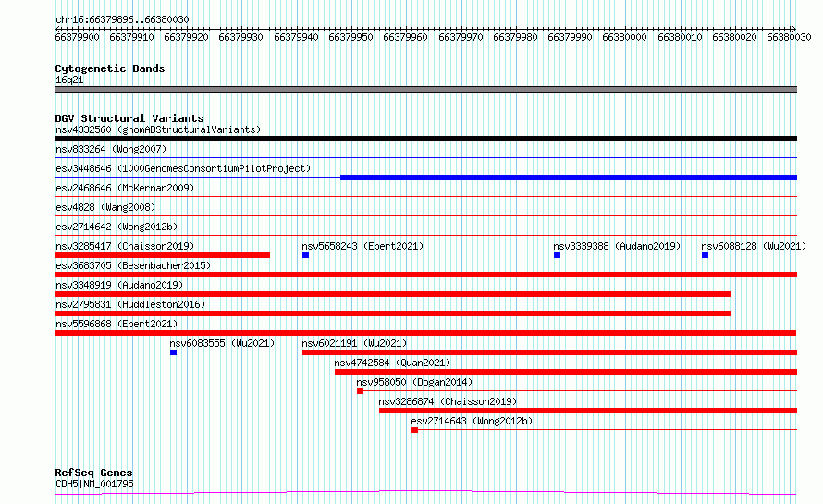
Task: Open esv2468646 (McKernan2009) label
Action: (x=125, y=188)
